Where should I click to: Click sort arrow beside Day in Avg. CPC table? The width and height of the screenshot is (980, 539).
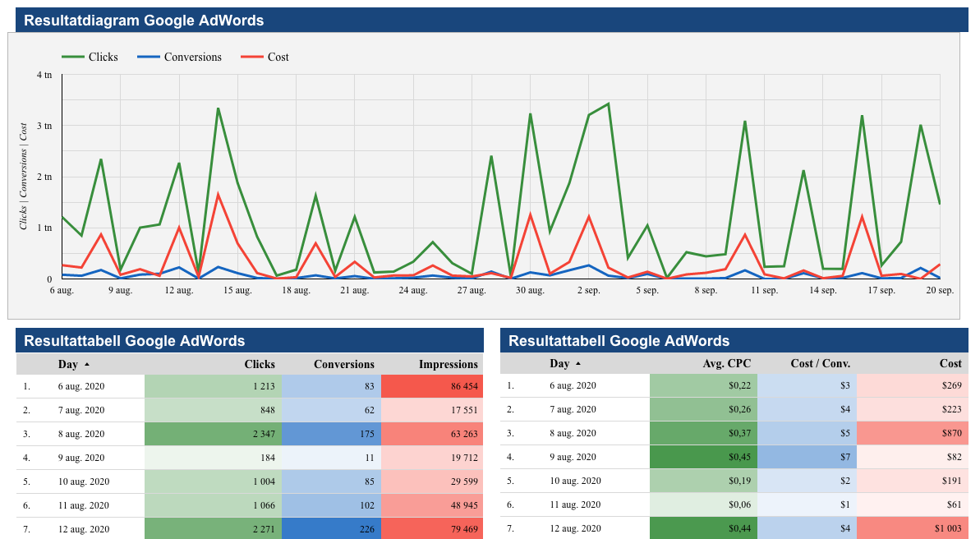pos(578,364)
